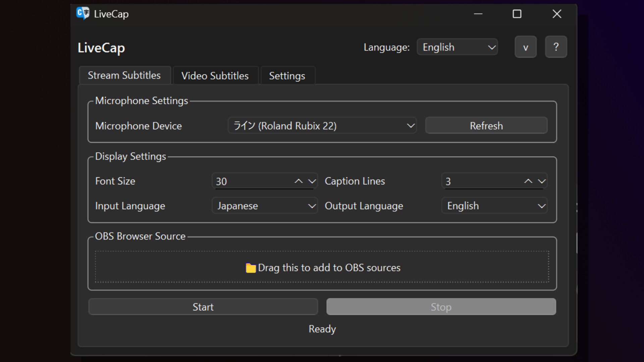Viewport: 644px width, 362px height.
Task: Click the 'Font Size' label
Action: click(115, 181)
